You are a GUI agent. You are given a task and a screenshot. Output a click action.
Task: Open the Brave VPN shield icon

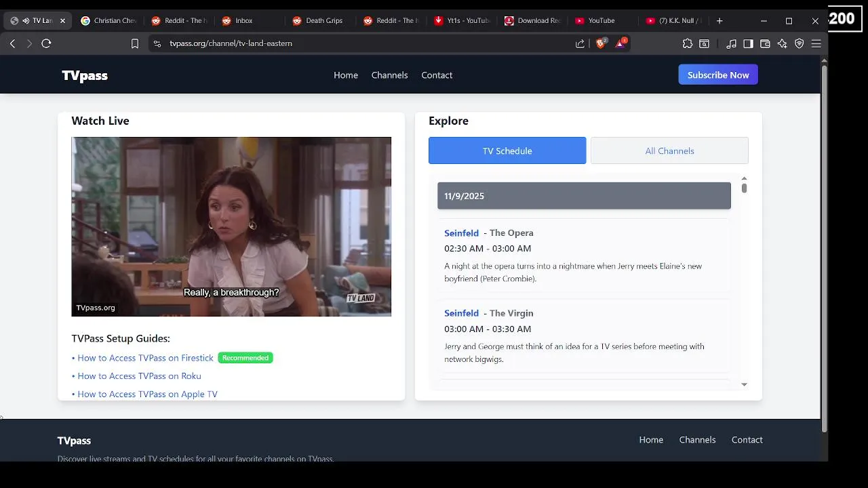tap(799, 43)
